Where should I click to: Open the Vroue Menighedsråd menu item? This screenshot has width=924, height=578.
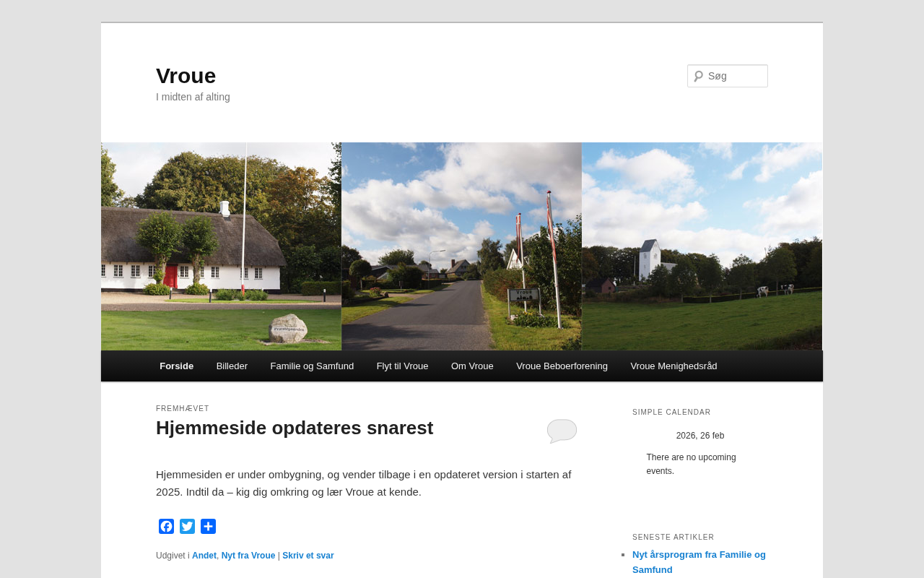point(674,366)
